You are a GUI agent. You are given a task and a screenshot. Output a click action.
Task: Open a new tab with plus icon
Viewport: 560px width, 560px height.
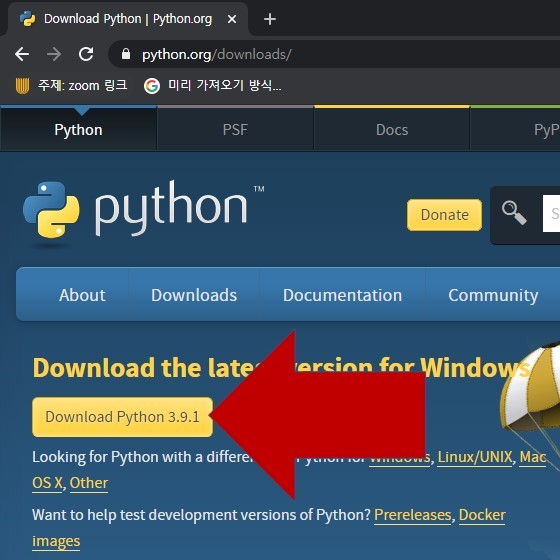point(270,19)
